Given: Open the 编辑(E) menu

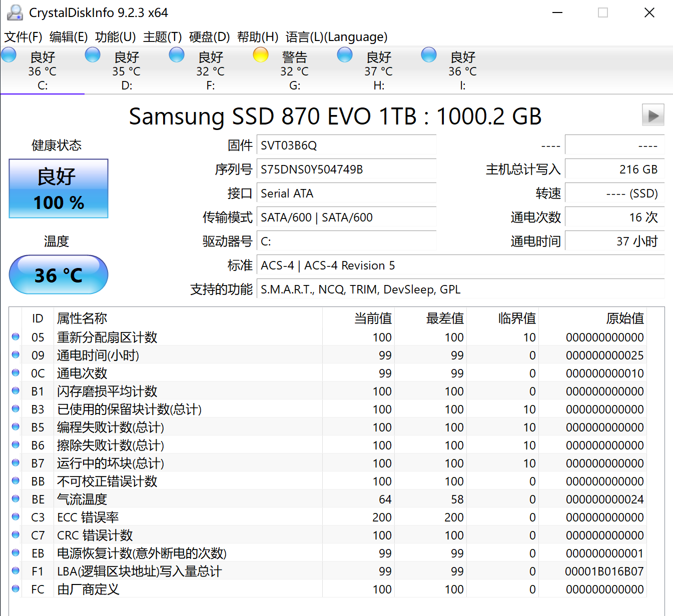Looking at the screenshot, I should click(69, 37).
